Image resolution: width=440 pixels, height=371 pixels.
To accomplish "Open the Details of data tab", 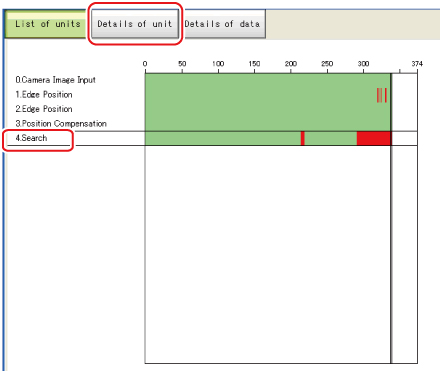I will (x=225, y=24).
